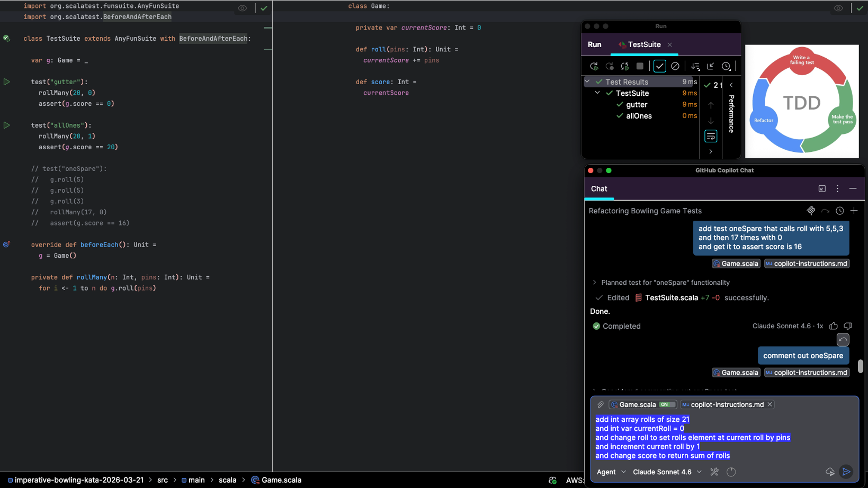The height and width of the screenshot is (488, 868).
Task: Click the Rerun Failed Tests icon
Action: [x=610, y=66]
